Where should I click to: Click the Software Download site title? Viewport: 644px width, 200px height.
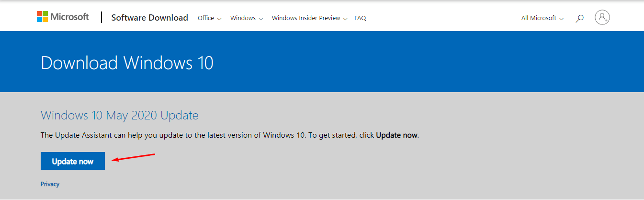point(149,18)
